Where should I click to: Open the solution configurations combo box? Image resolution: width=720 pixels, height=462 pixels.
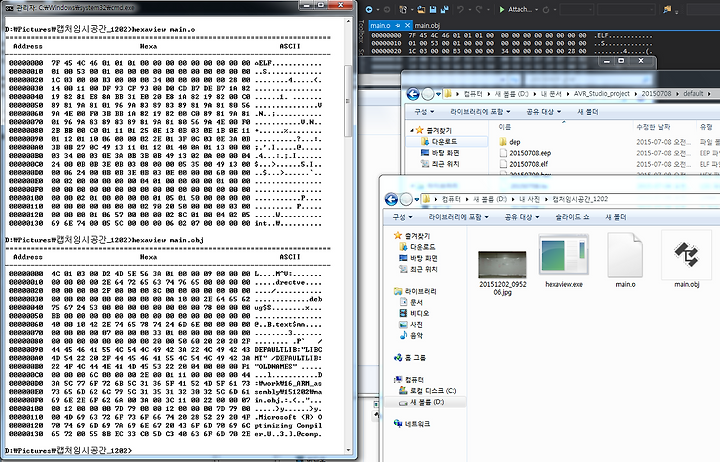[577, 9]
